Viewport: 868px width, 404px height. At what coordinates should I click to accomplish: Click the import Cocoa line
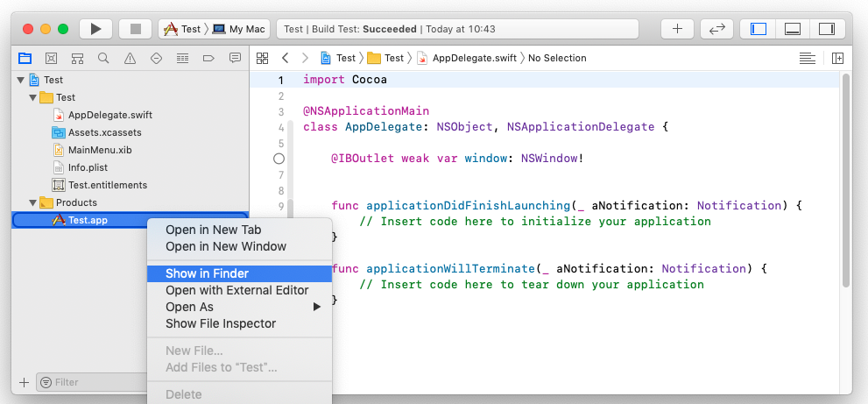pos(345,80)
